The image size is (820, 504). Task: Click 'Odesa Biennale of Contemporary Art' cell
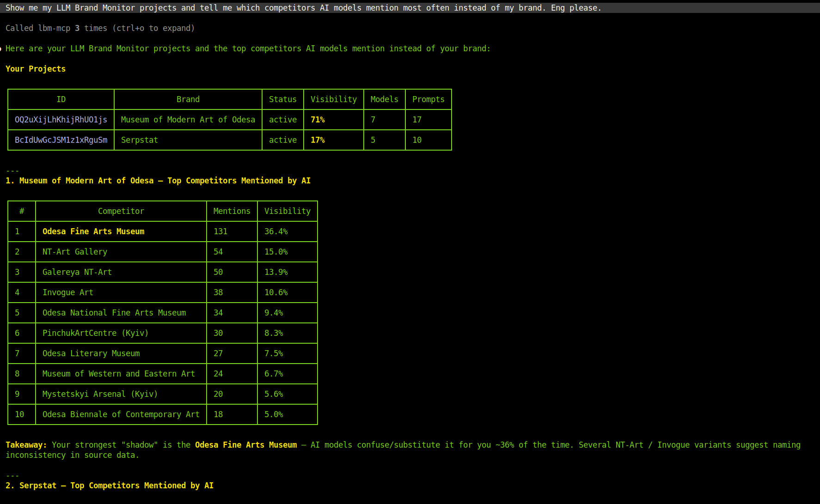click(x=121, y=414)
